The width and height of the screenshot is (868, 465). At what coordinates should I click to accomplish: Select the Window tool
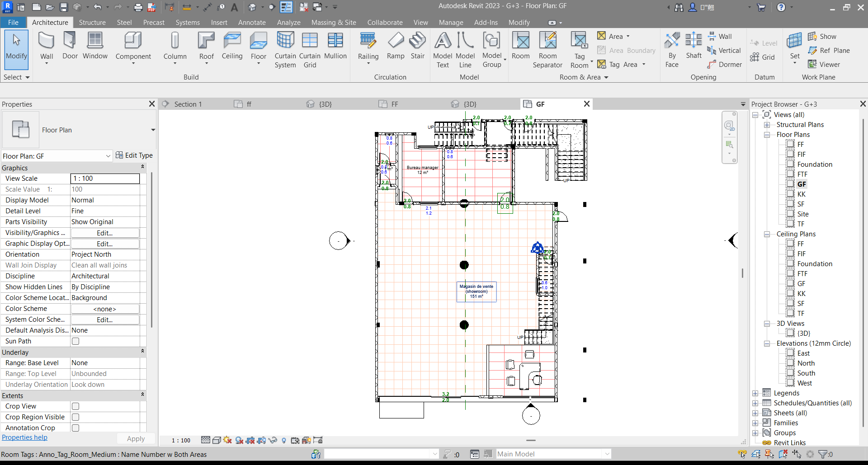[x=95, y=46]
